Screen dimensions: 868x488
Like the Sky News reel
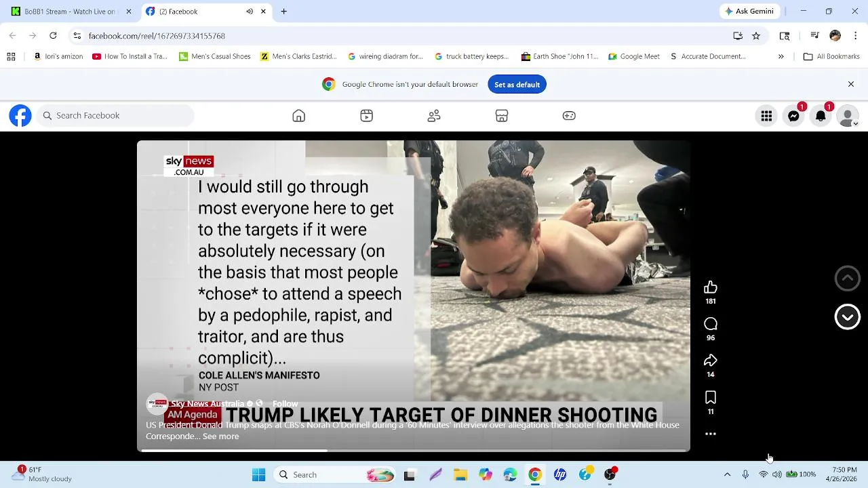click(x=710, y=287)
